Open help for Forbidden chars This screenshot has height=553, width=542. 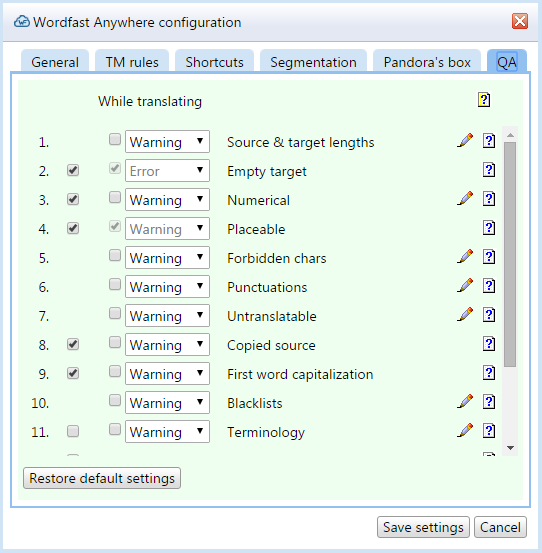[x=489, y=257]
